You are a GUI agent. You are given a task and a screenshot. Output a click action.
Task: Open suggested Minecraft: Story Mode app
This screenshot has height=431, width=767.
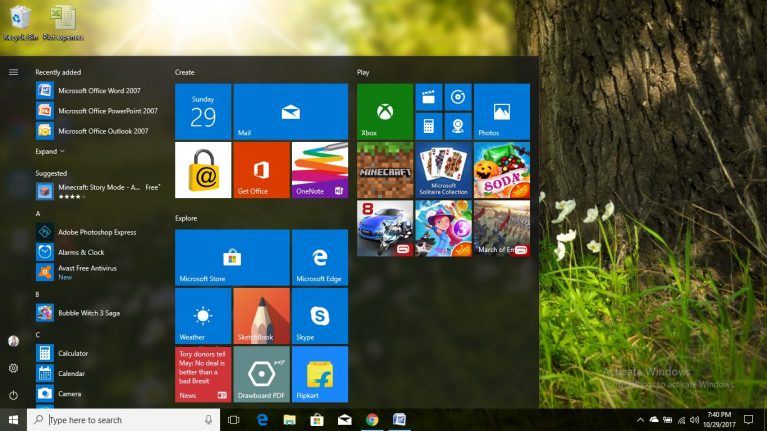100,191
